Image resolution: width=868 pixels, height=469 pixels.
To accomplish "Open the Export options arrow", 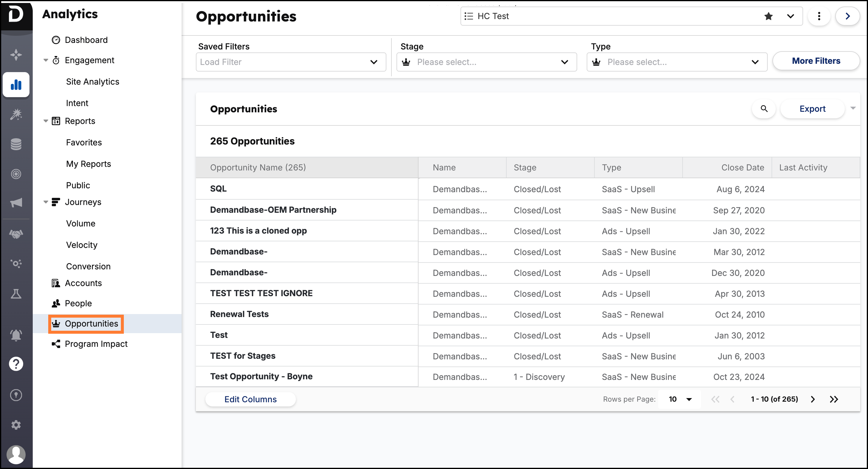I will tap(853, 108).
